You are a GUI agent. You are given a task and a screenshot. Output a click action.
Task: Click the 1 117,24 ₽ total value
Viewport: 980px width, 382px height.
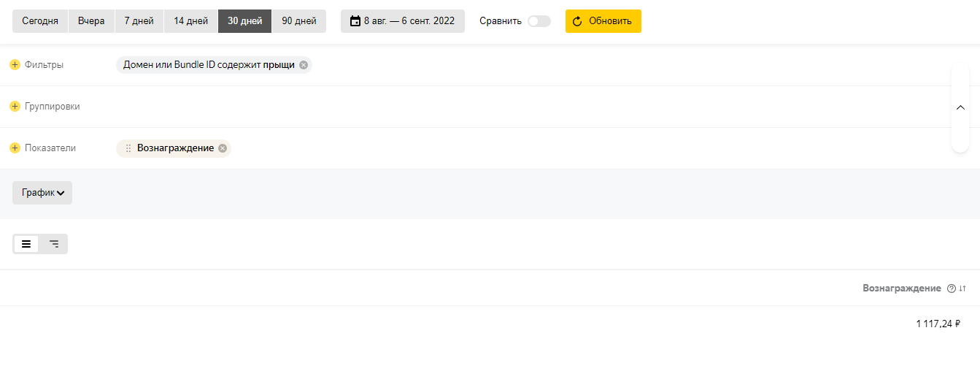(938, 324)
